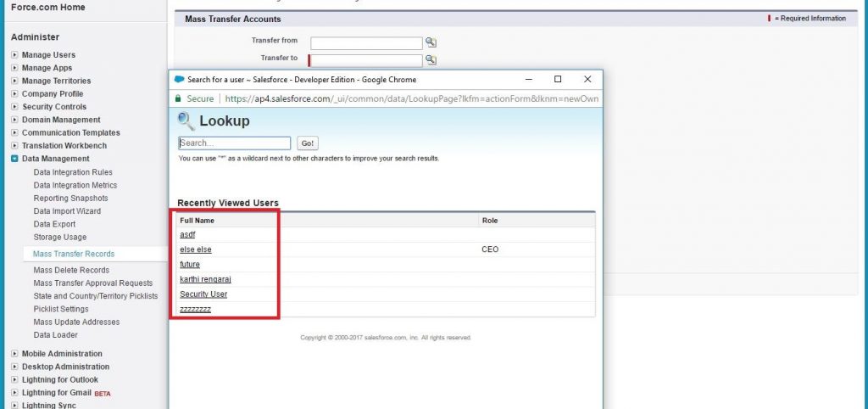
Task: Expand Company Profile section
Action: pyautogui.click(x=15, y=93)
